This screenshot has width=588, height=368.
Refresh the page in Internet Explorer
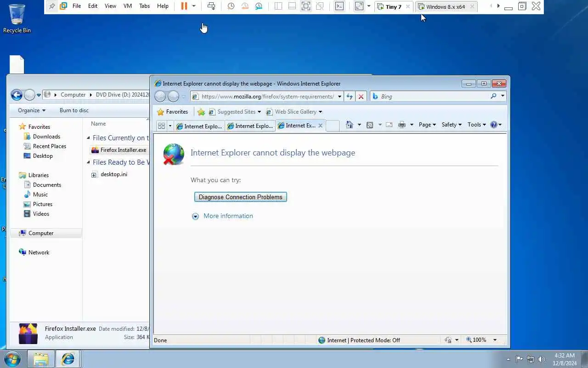pyautogui.click(x=350, y=96)
